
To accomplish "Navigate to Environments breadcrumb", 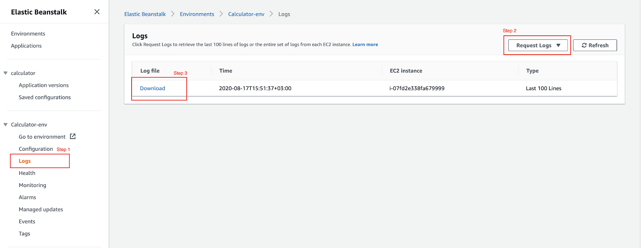I will (x=197, y=14).
